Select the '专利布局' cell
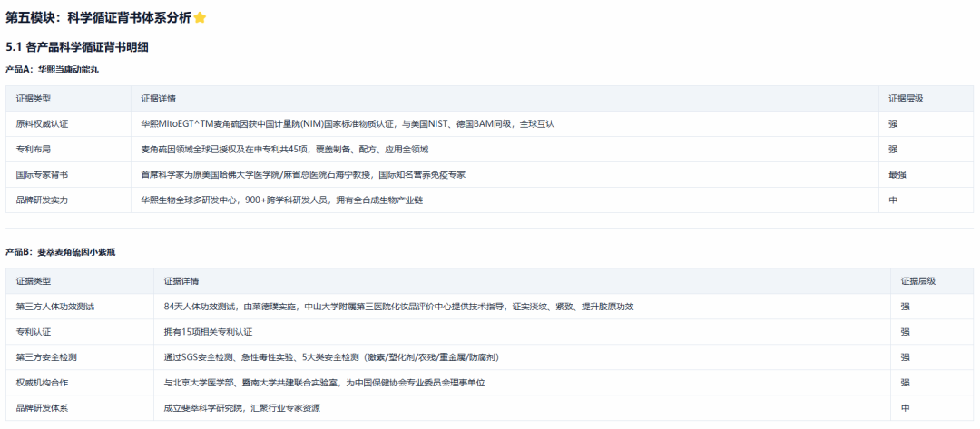This screenshot has width=980, height=429. [x=34, y=150]
